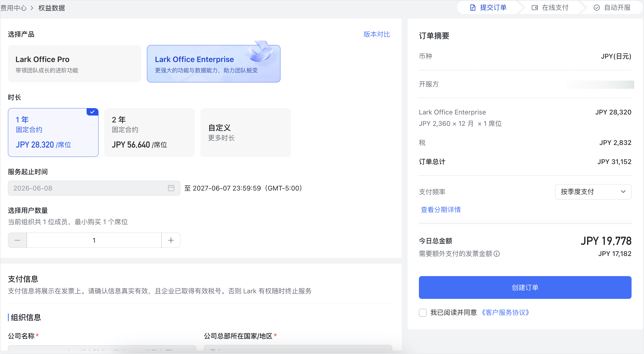Choose the 自定义 更多时长 duration option

pos(246,132)
